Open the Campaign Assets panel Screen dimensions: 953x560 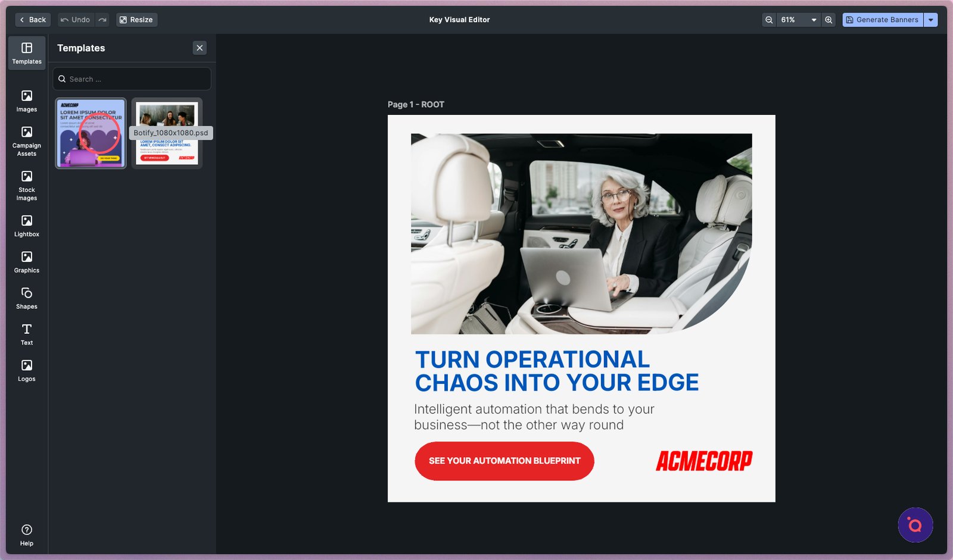(x=27, y=141)
